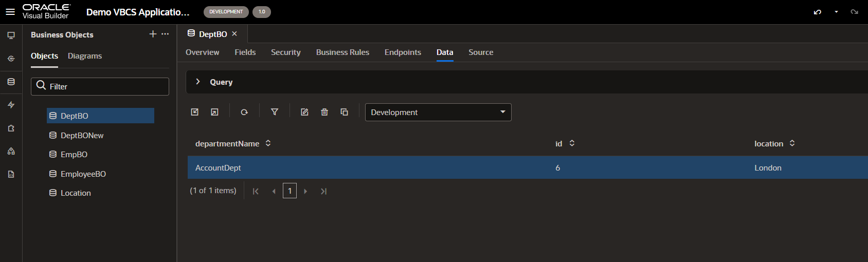This screenshot has width=868, height=262.
Task: Select DeptBO in objects list
Action: pos(100,116)
